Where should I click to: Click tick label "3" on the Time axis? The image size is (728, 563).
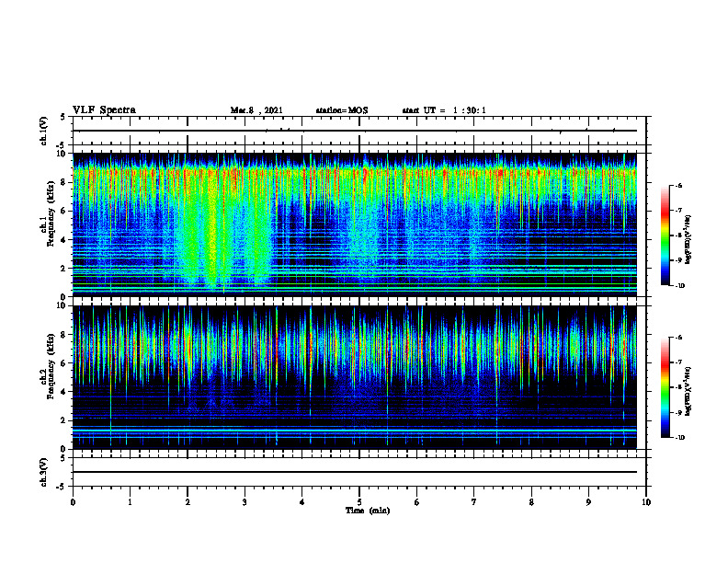(x=245, y=502)
